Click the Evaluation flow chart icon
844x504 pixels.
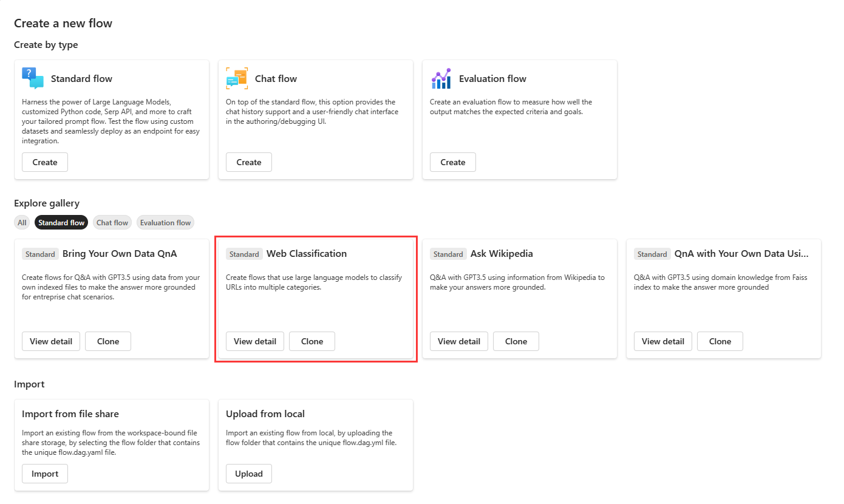click(x=441, y=78)
